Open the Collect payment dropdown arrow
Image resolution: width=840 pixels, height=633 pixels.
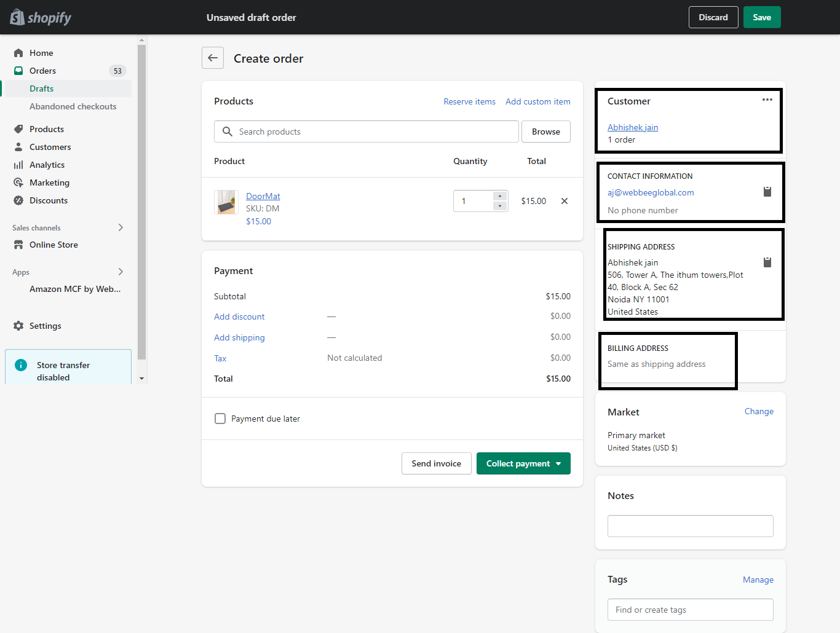point(558,463)
